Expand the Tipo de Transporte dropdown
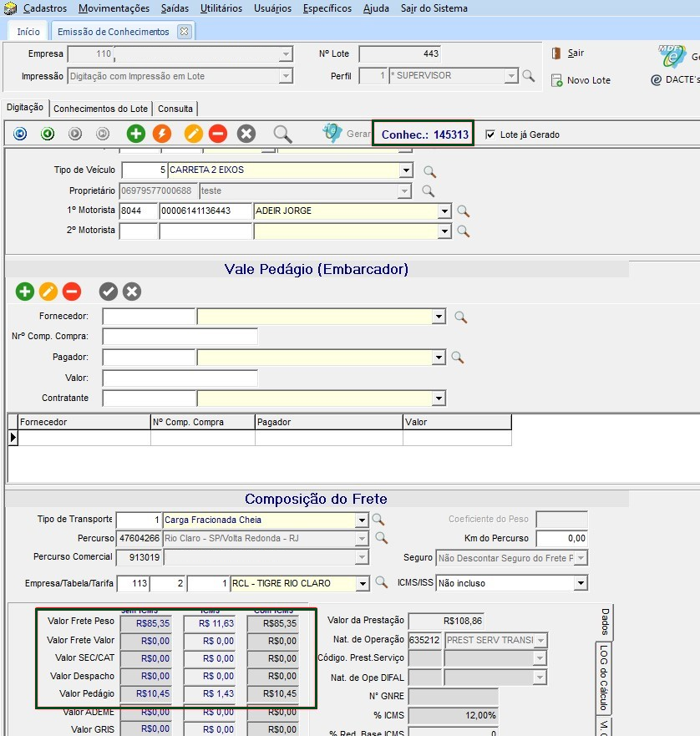Screen dimensions: 700x736 click(x=361, y=520)
